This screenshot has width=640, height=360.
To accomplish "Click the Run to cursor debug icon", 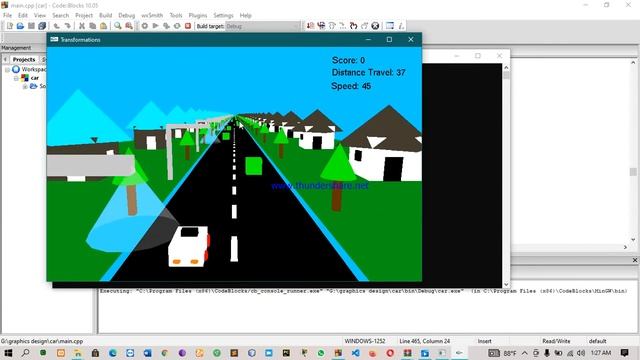I will 321,26.
